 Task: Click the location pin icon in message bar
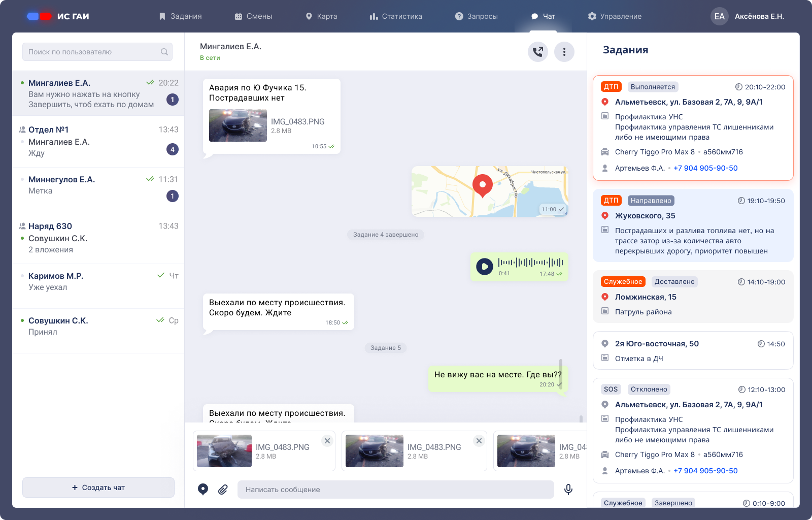point(203,489)
